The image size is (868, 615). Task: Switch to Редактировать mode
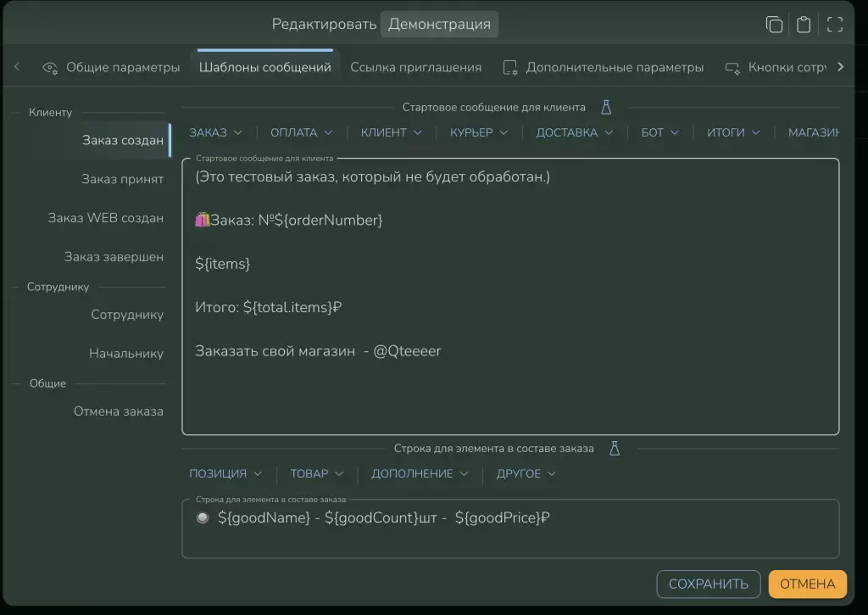click(x=324, y=25)
